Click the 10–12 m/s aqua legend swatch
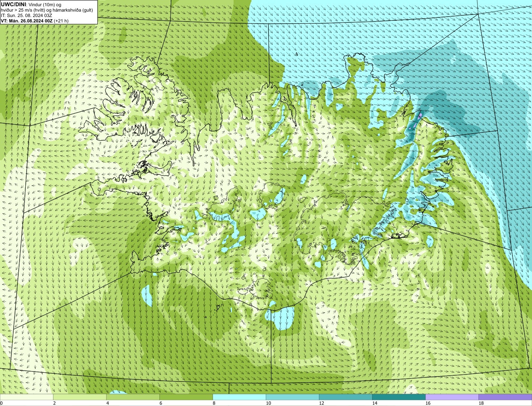This screenshot has width=532, height=406. [293, 397]
